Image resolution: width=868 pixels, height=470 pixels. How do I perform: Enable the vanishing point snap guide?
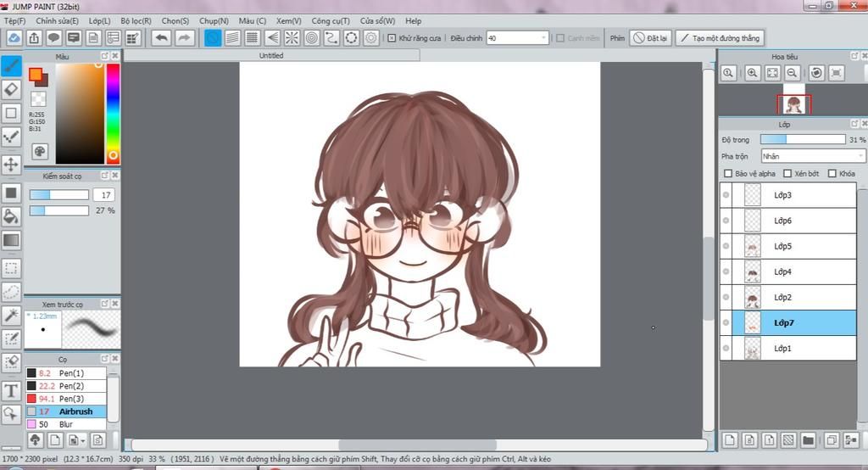[x=272, y=38]
